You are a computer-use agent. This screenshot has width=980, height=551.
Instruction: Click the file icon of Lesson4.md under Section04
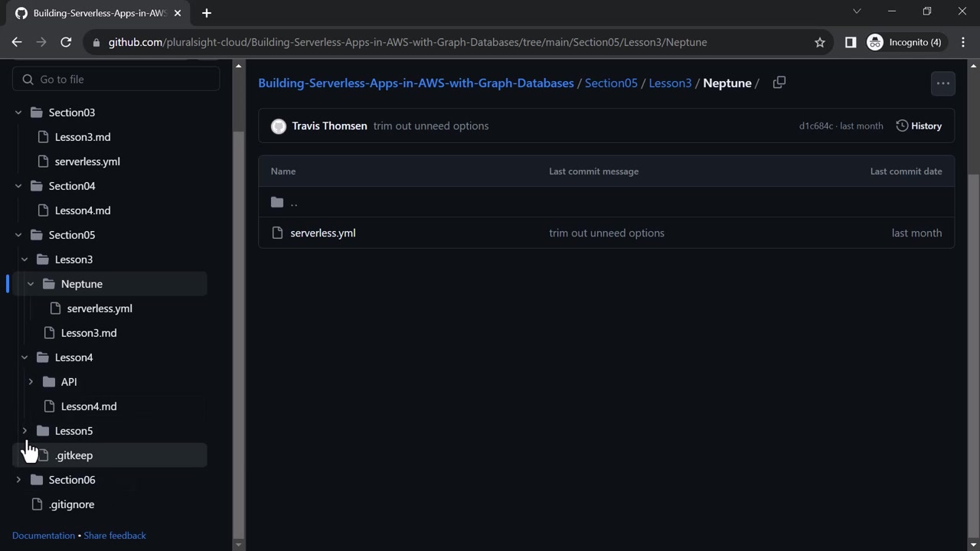(x=43, y=210)
